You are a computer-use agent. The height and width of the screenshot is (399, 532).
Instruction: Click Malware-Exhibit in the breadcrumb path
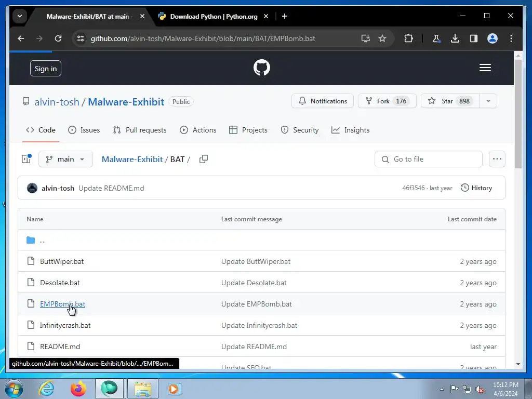(x=132, y=159)
